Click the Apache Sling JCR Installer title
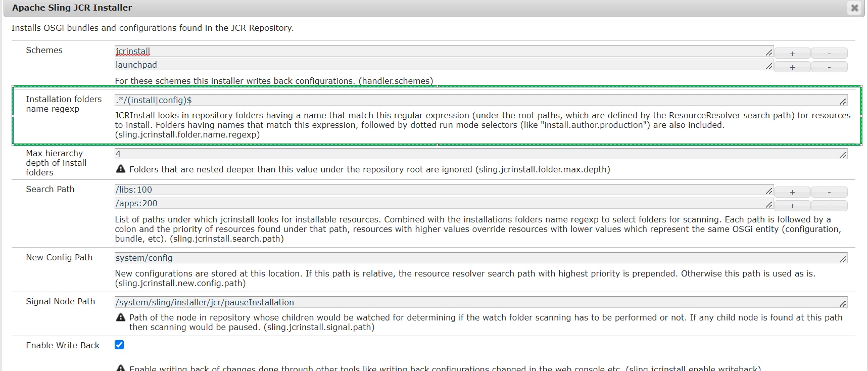The image size is (868, 371). [72, 8]
